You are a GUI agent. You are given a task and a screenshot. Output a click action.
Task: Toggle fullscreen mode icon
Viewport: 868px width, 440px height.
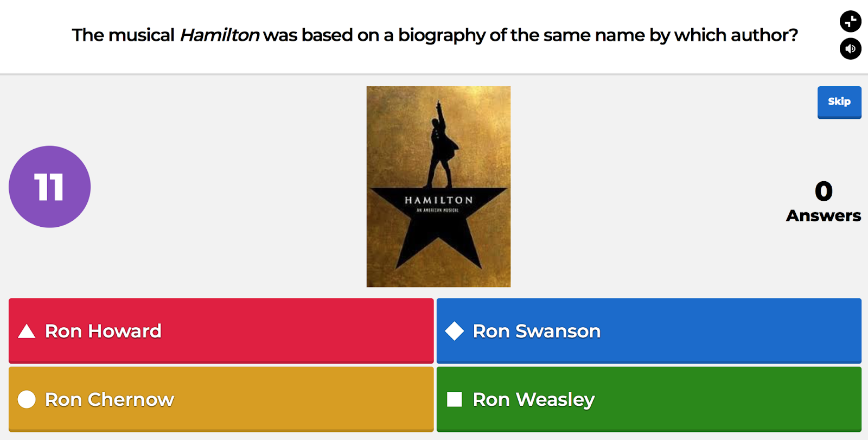(x=850, y=22)
